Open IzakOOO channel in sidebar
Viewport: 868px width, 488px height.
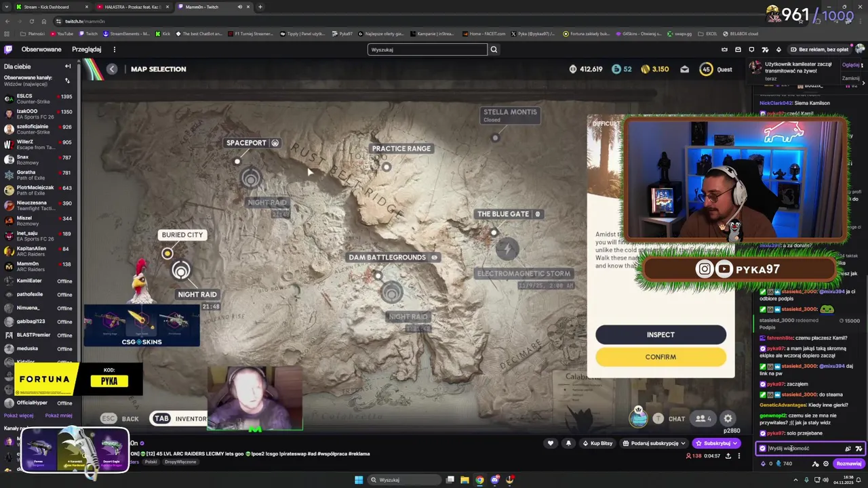point(39,113)
